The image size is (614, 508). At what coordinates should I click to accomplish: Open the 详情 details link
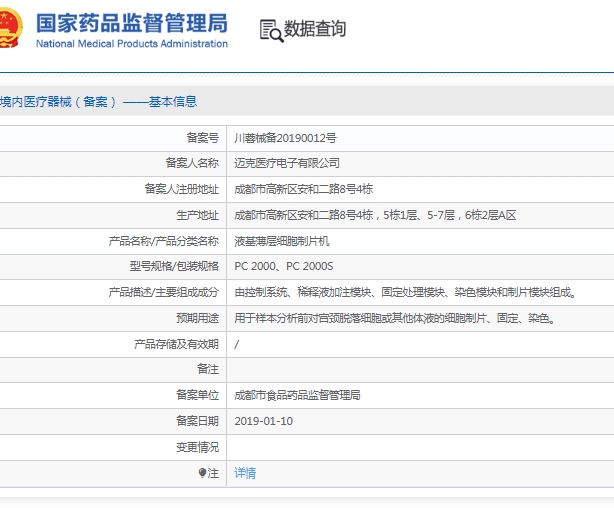pyautogui.click(x=245, y=473)
